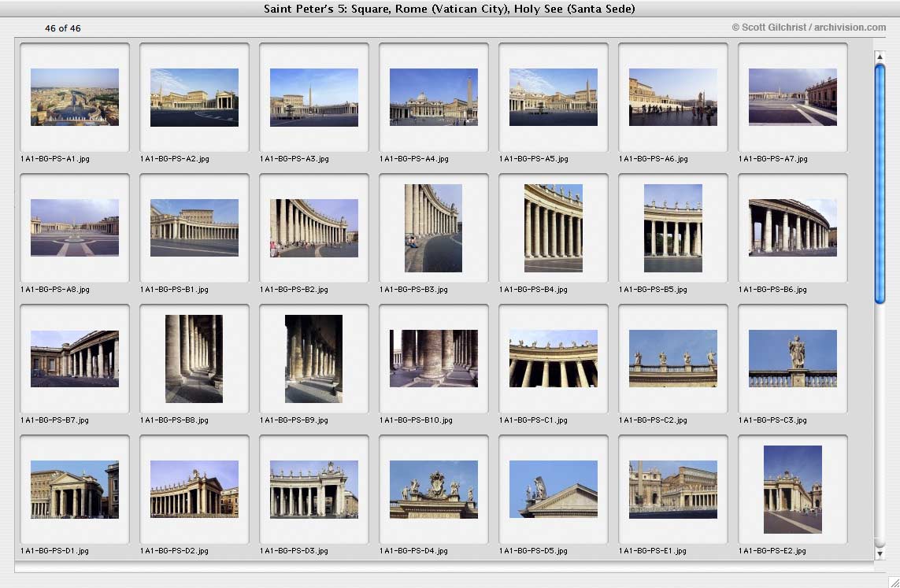900x588 pixels.
Task: Open the portrait thumbnail 1A1-BG-PS-B3.jpg
Action: pos(433,227)
